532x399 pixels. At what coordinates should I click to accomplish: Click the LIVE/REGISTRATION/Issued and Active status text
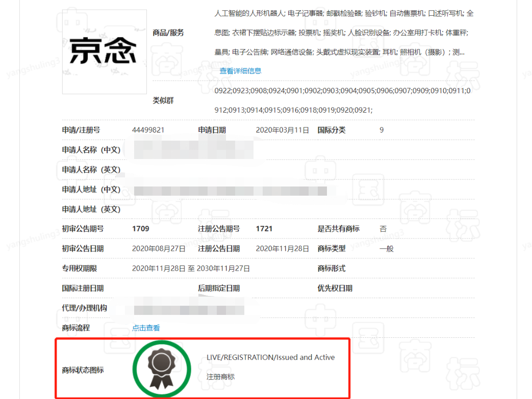(x=270, y=357)
